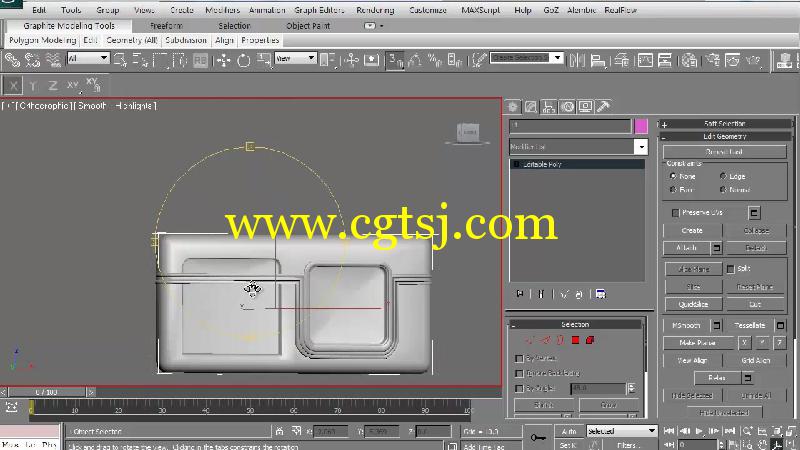Toggle Percent Snap in toolbar
The height and width of the screenshot is (450, 800).
click(x=435, y=61)
